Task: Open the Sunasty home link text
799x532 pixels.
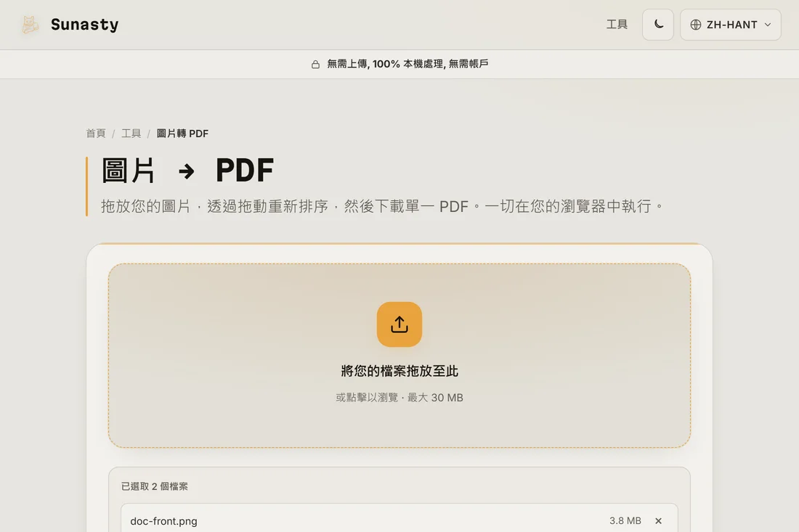Action: coord(84,25)
